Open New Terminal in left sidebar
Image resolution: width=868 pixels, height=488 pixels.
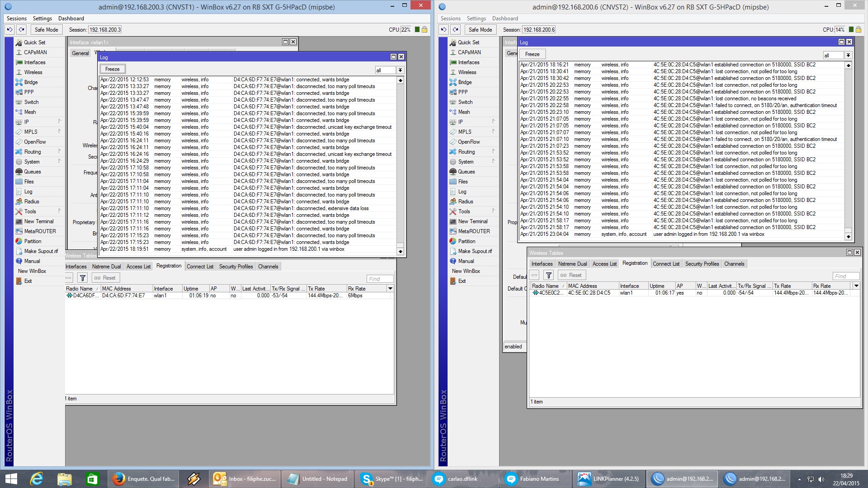(x=38, y=221)
